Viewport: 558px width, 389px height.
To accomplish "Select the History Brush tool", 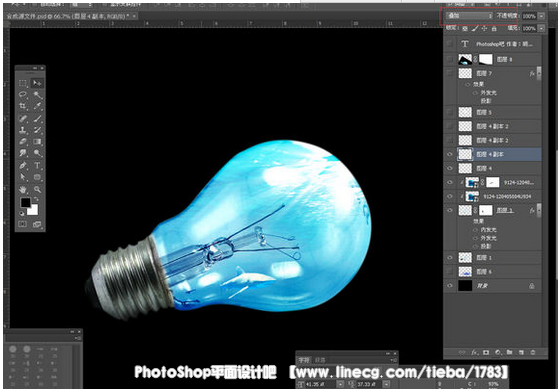I will pyautogui.click(x=37, y=130).
